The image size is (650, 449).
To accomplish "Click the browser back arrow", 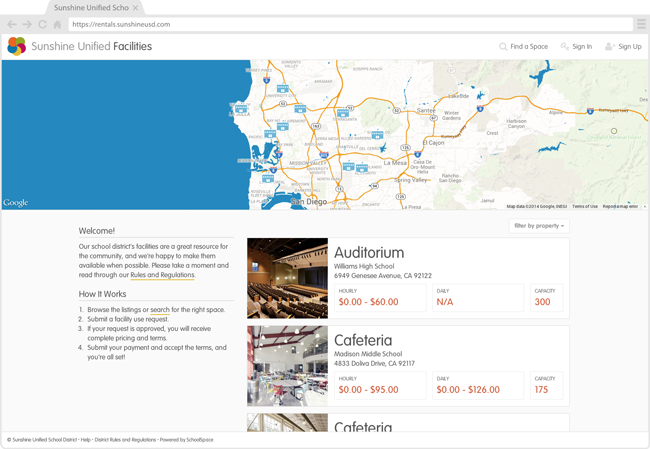I will (12, 24).
